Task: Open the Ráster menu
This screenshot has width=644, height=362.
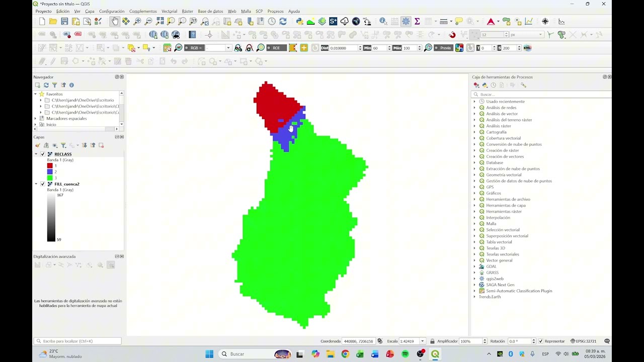Action: (x=187, y=11)
